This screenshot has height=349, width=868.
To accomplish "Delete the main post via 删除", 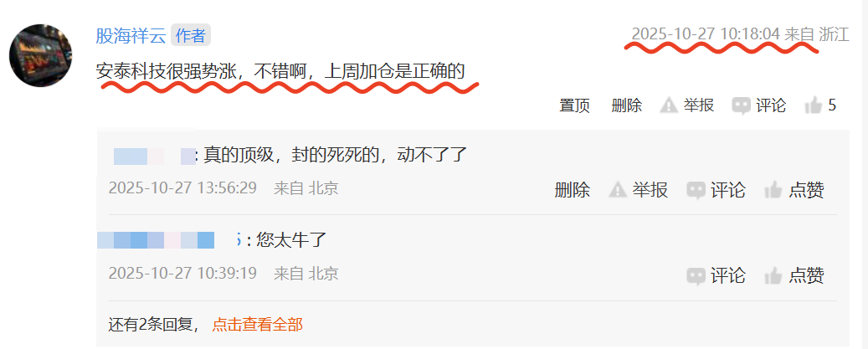I will [x=627, y=105].
